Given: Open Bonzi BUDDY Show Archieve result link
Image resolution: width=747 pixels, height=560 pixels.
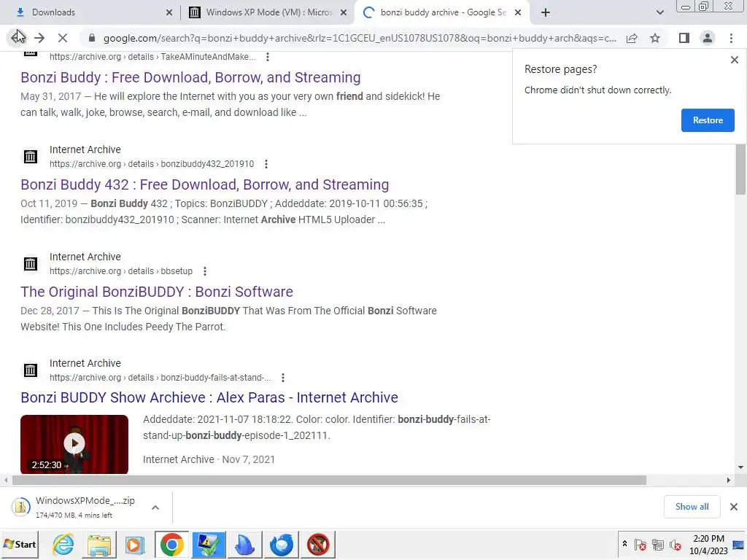Looking at the screenshot, I should 209,397.
